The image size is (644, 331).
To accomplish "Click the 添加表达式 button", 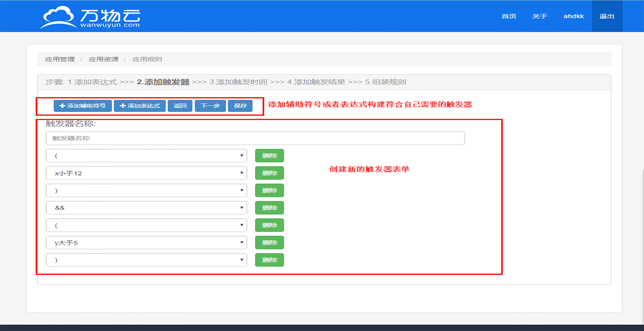I will tap(140, 106).
